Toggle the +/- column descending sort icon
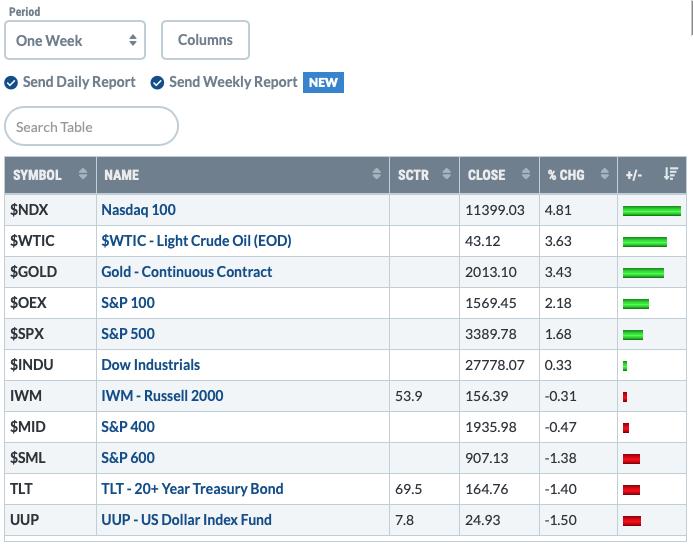This screenshot has width=693, height=547. click(x=670, y=174)
